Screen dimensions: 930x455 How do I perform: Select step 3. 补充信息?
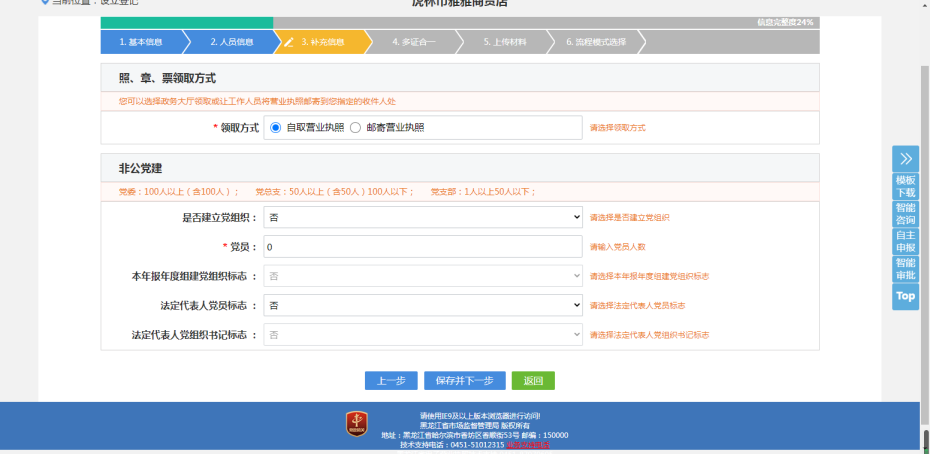(x=323, y=42)
